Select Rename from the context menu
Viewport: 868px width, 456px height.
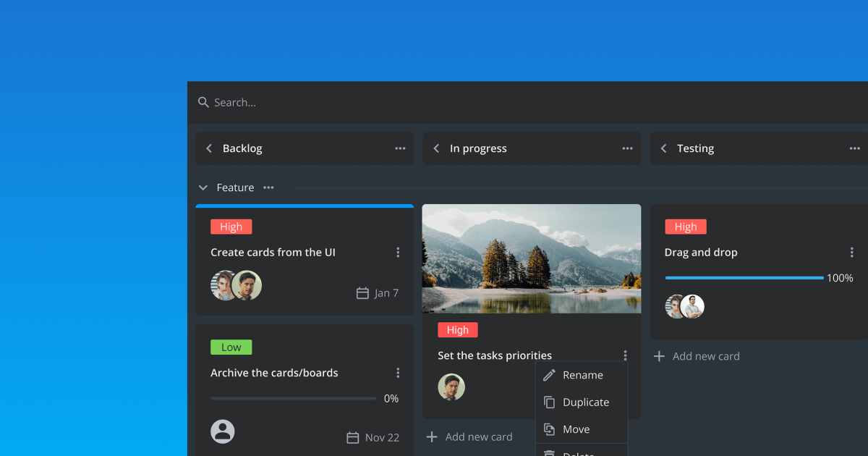pyautogui.click(x=582, y=375)
